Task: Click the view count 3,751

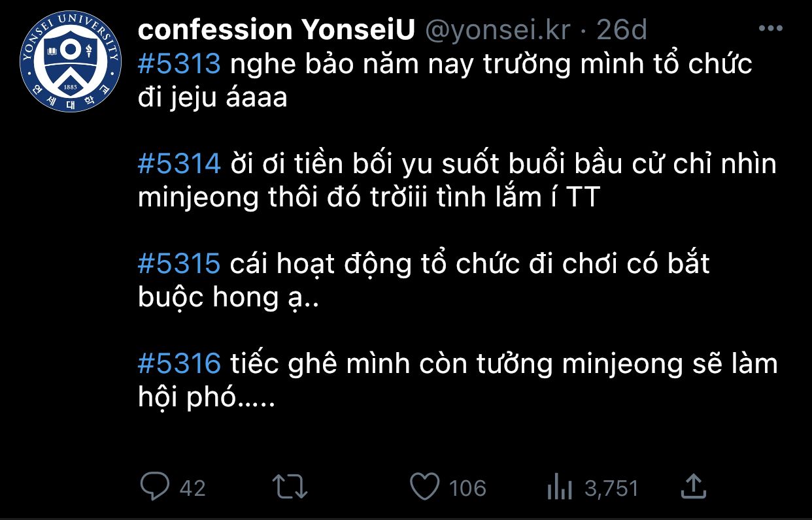Action: 611,488
